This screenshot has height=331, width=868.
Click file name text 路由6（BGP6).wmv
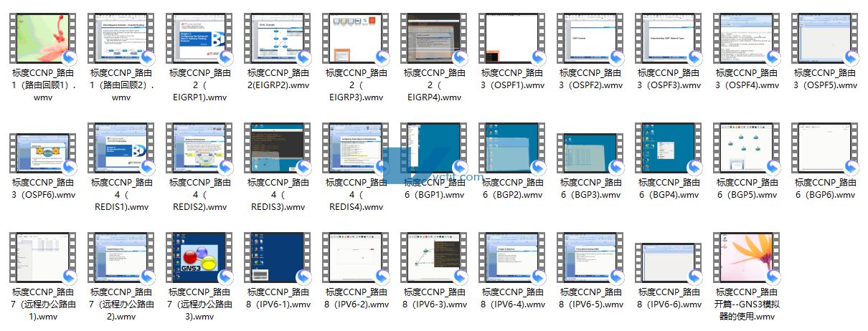826,188
